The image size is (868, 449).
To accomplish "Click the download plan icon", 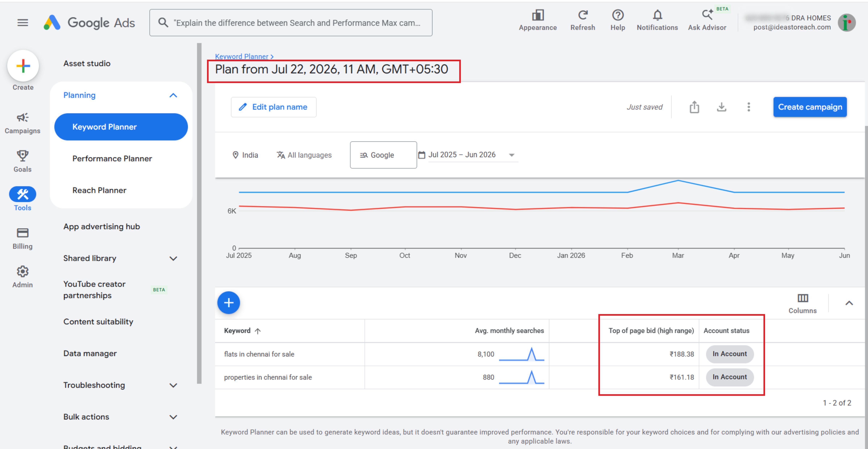I will [x=721, y=107].
